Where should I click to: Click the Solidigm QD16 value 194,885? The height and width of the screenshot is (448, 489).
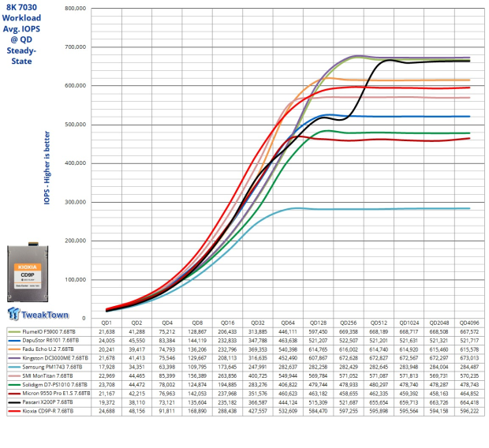click(228, 385)
